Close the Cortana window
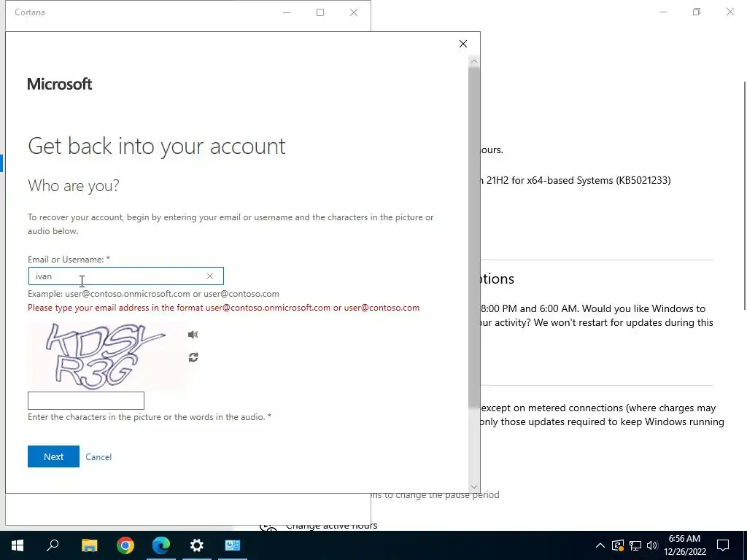The image size is (747, 560). click(x=354, y=12)
